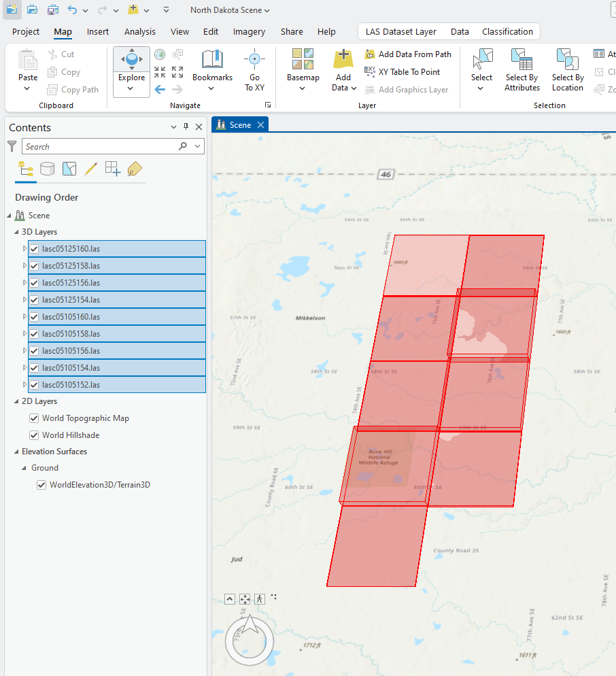Select the walk navigation icon above the compass
The height and width of the screenshot is (676, 616).
259,598
